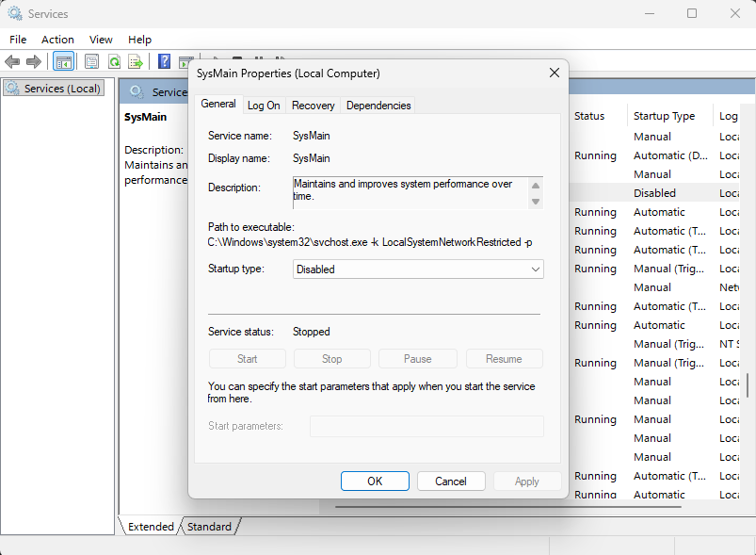
Task: Click the gear icon in the Services pane header
Action: coord(137,91)
